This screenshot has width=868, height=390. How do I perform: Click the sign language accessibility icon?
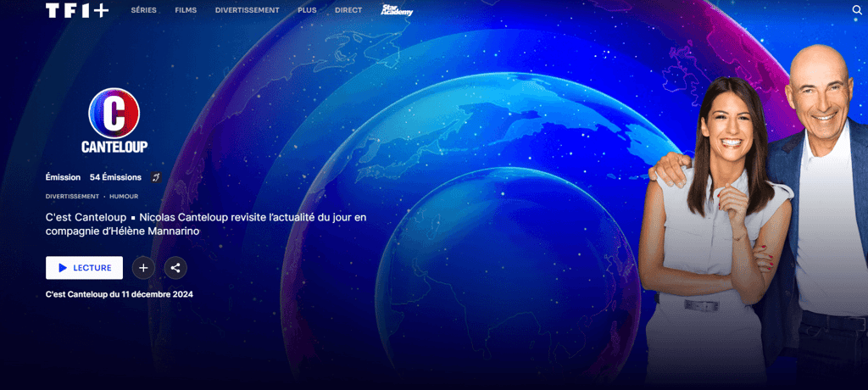tap(156, 177)
